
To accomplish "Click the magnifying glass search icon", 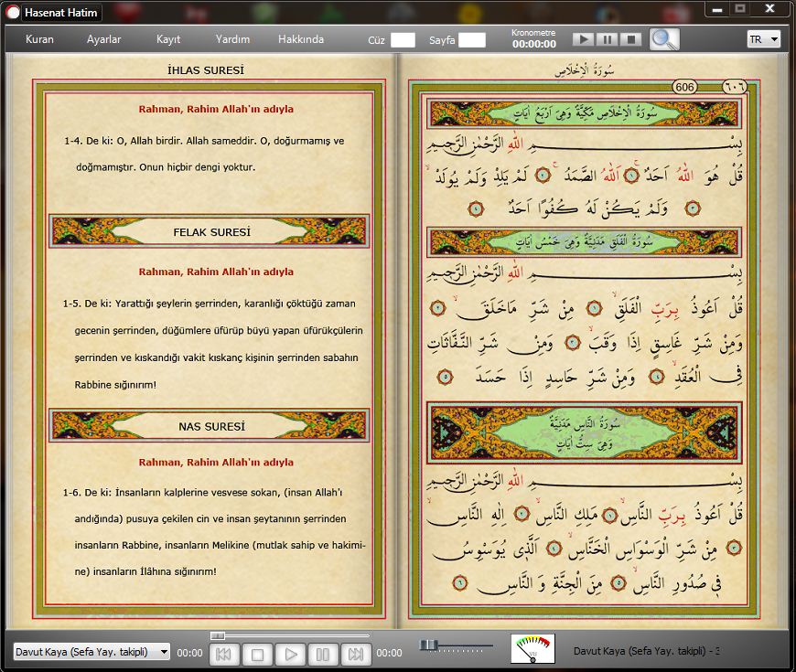I will [664, 39].
